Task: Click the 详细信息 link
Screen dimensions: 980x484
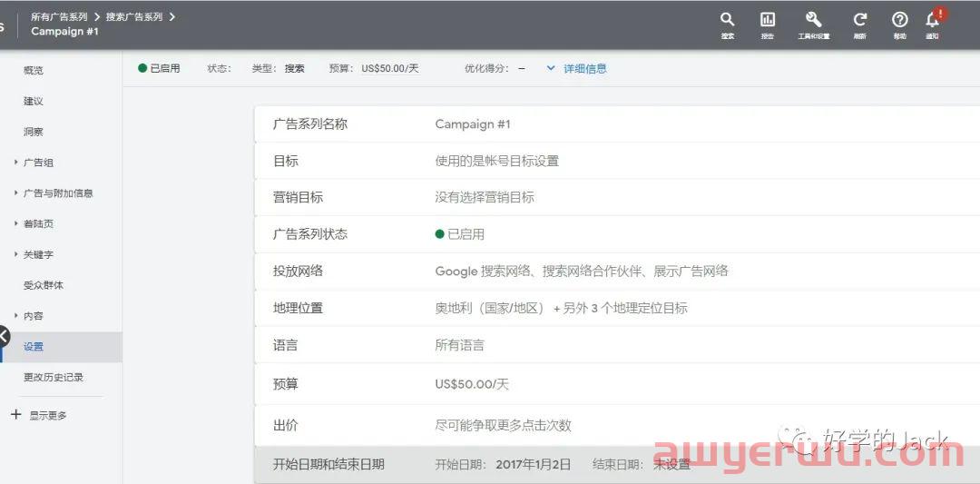Action: [x=585, y=68]
